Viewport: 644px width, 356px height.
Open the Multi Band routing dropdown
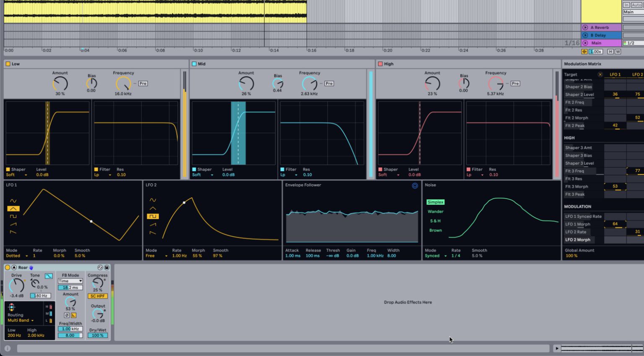point(20,320)
